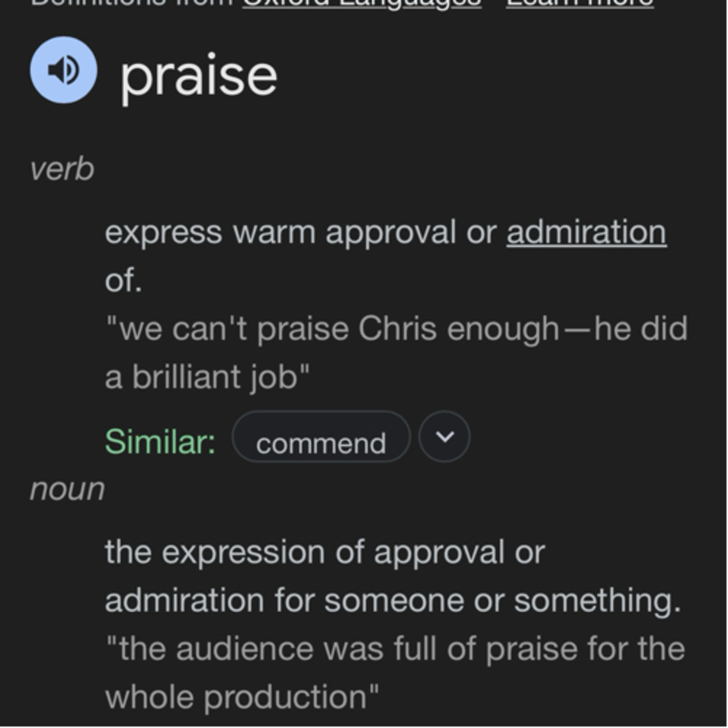The height and width of the screenshot is (728, 728).
Task: Select the 'verb' part-of-speech label
Action: [x=62, y=170]
